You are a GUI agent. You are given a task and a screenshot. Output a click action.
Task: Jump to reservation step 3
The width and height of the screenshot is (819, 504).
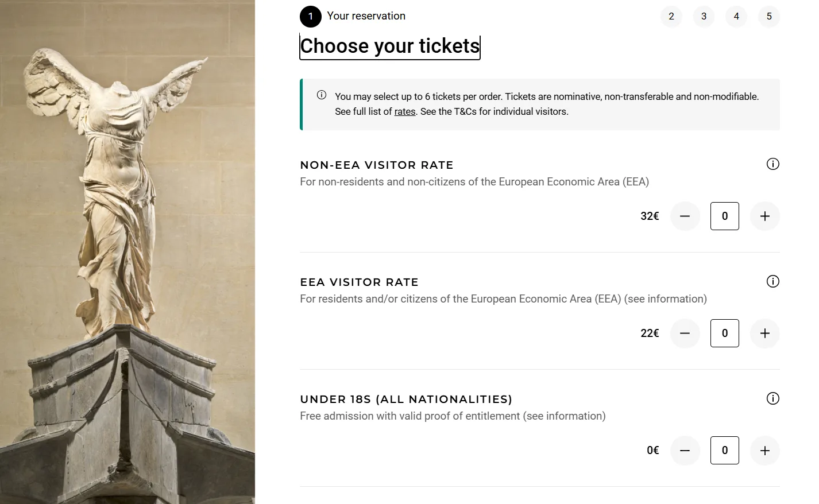click(x=704, y=16)
